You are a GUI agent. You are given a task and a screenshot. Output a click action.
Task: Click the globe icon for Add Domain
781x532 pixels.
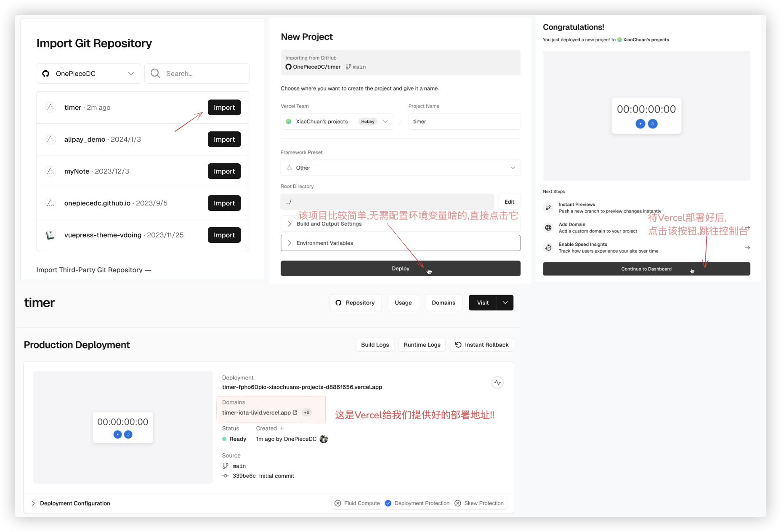pyautogui.click(x=548, y=228)
